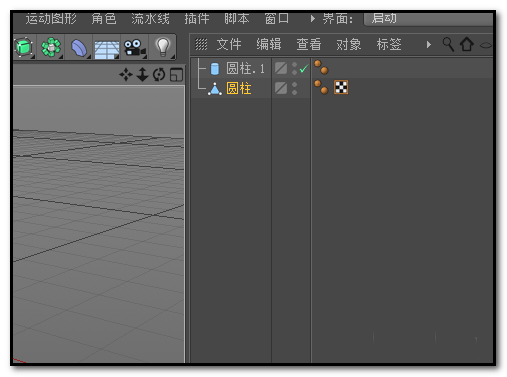The width and height of the screenshot is (507, 377).
Task: Open Object Manager 编辑 menu
Action: click(269, 44)
